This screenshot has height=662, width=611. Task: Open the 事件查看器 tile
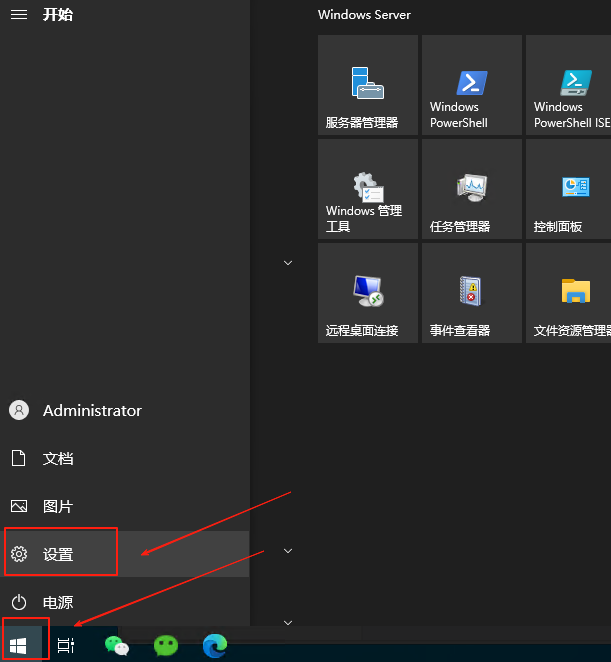point(472,293)
